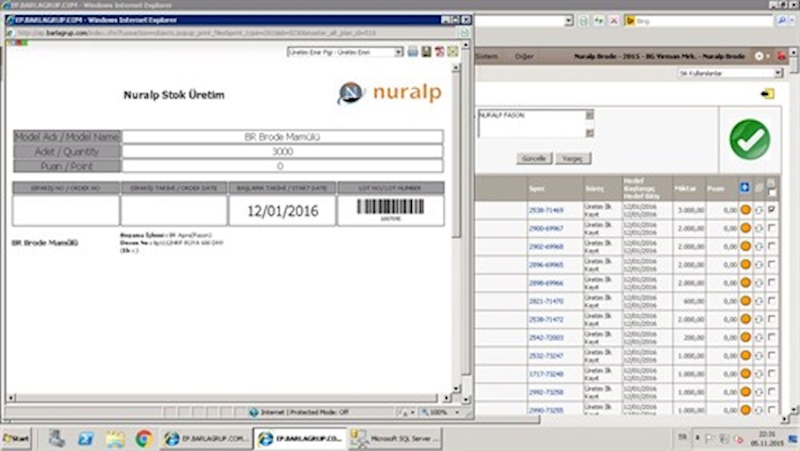Click the blue arrows icon in table header
Viewport: 800px width, 451px height.
[x=744, y=188]
